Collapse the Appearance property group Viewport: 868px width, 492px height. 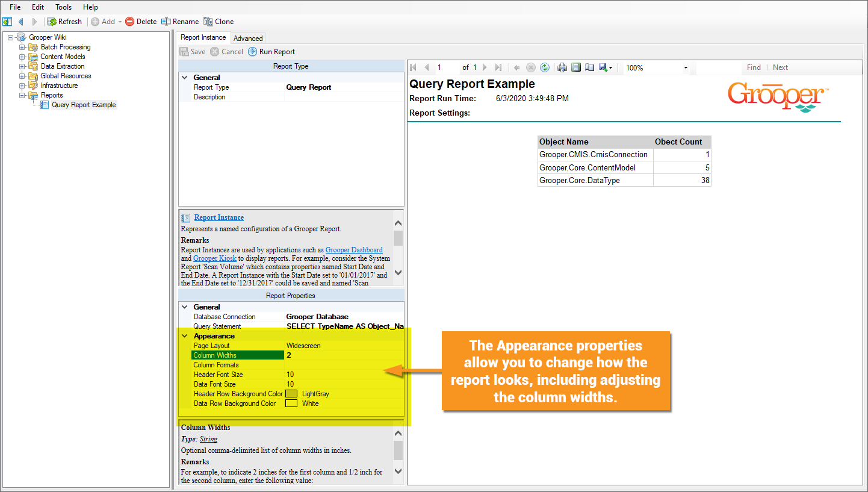coord(185,336)
